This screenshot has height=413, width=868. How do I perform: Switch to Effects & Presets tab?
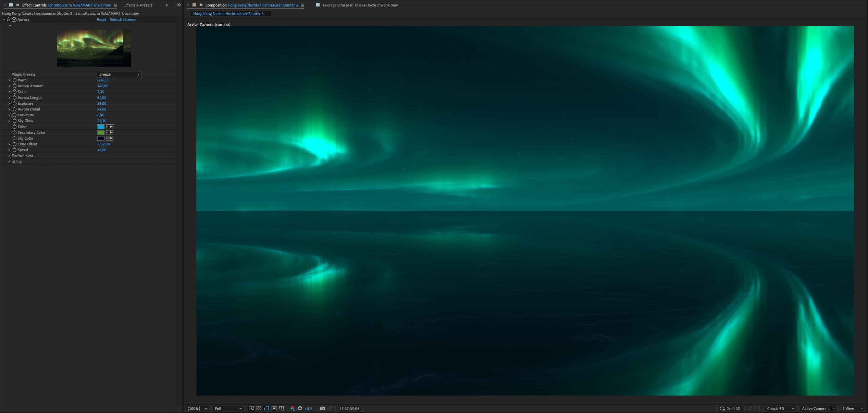(138, 5)
